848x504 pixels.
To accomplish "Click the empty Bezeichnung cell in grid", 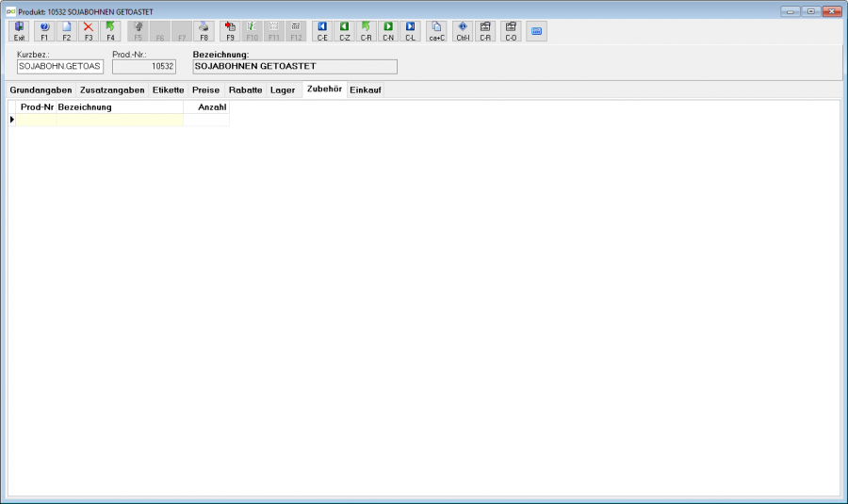I will click(x=120, y=120).
